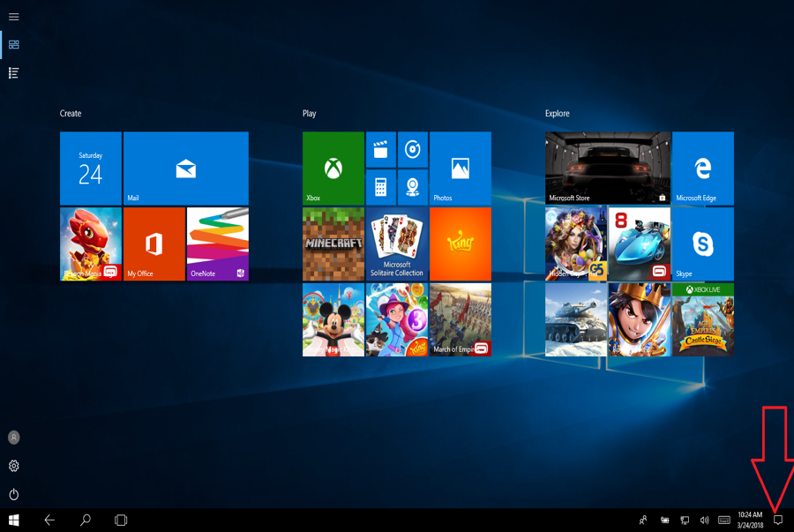Viewport: 794px width, 532px height.
Task: Check battery status icon in tray
Action: coord(664,520)
